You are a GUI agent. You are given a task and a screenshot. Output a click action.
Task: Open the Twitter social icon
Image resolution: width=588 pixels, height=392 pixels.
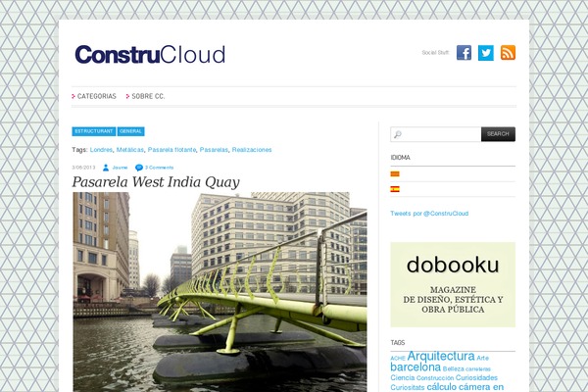[486, 53]
